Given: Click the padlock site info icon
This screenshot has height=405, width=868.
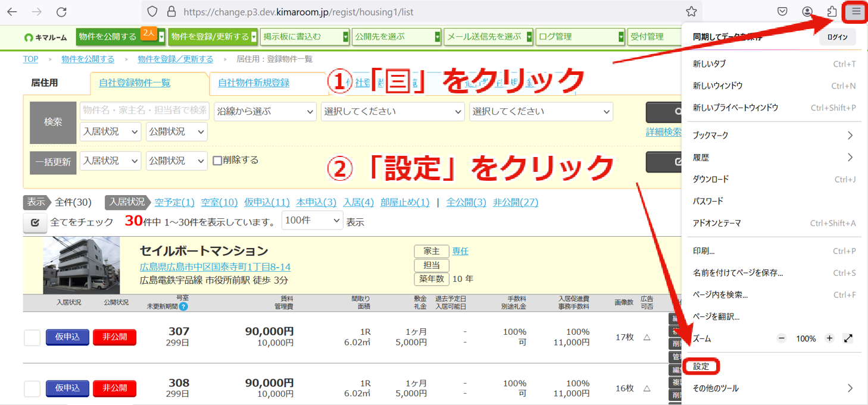Looking at the screenshot, I should tap(171, 12).
